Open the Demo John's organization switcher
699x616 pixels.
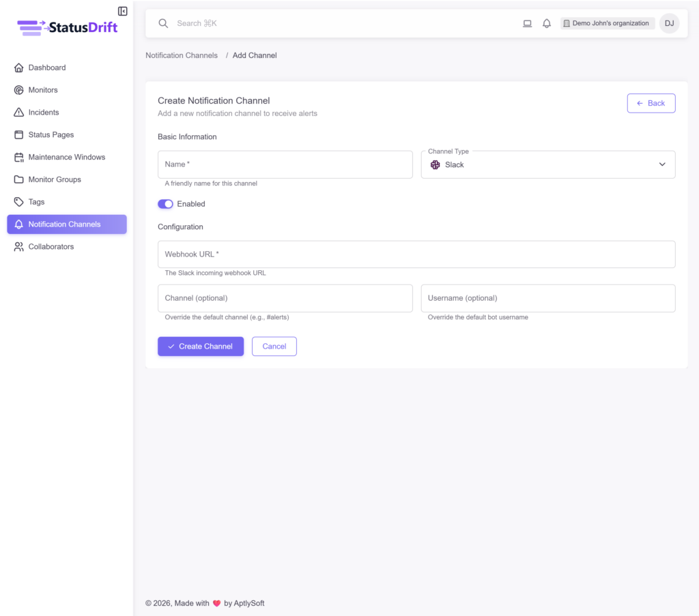tap(606, 23)
